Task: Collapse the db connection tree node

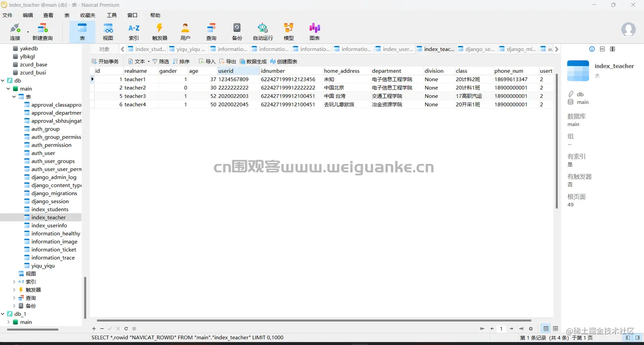Action: click(x=3, y=80)
